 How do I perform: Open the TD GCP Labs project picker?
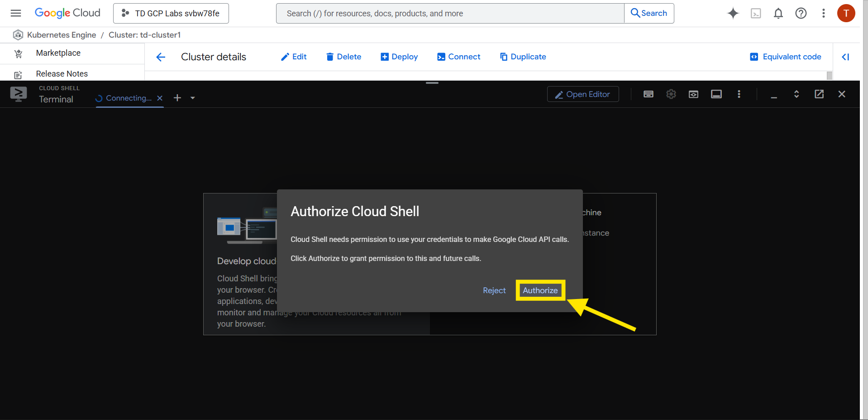tap(171, 13)
